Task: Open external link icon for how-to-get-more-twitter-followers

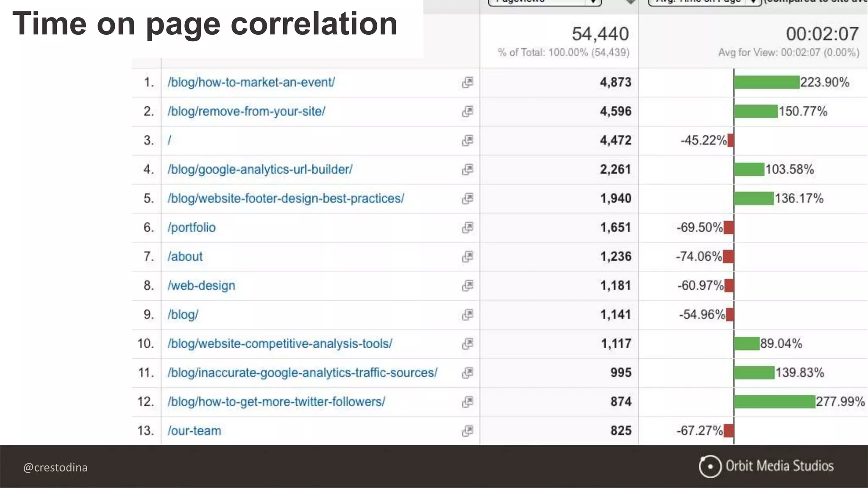Action: tap(467, 402)
